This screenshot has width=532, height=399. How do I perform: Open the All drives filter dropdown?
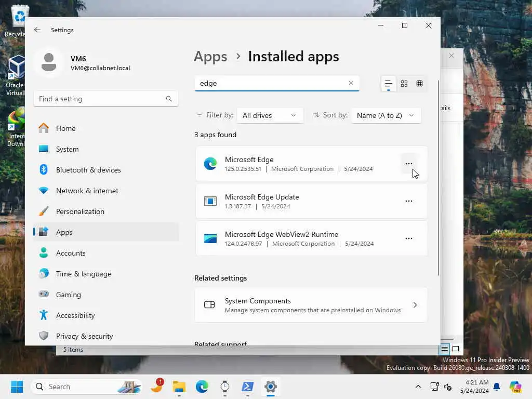(270, 115)
